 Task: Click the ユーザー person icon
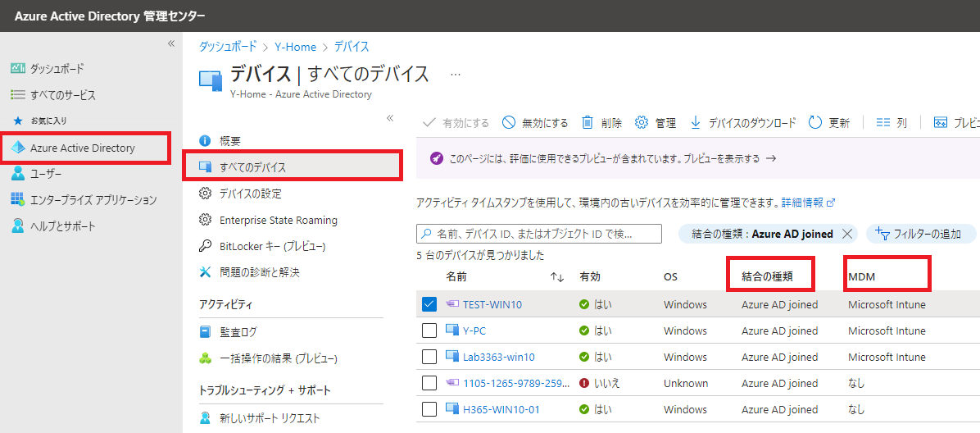click(18, 173)
